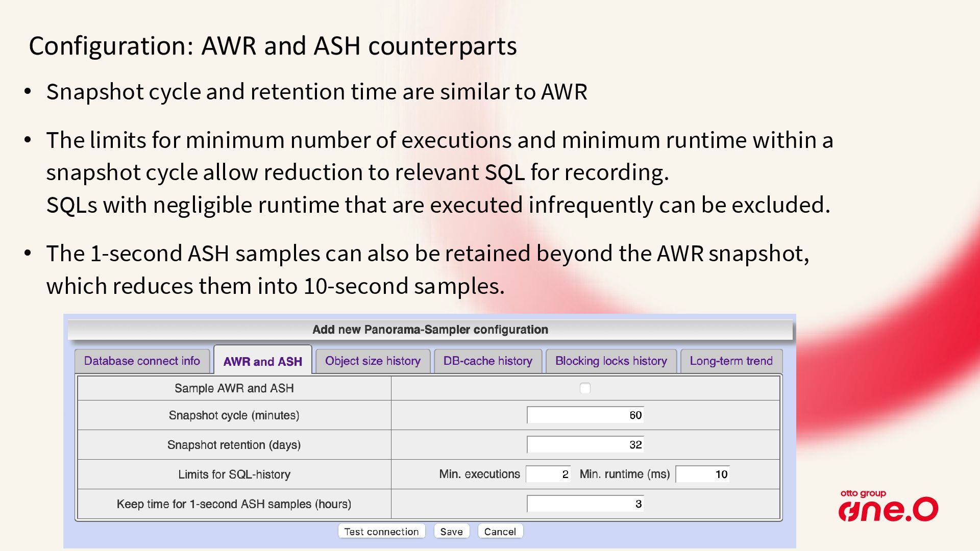Click the ASH samples keep time field
Screen dimensions: 980x551
coord(585,504)
